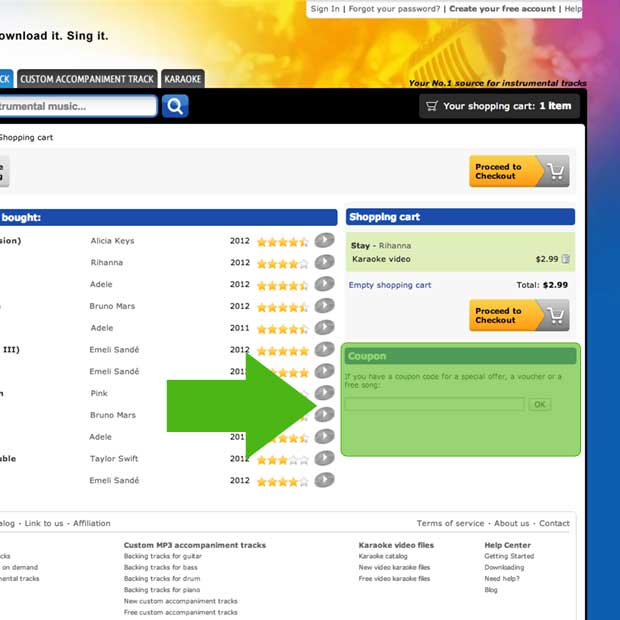Play preview for the Bruno Mars 2012 track
This screenshot has width=620, height=620.
pyautogui.click(x=324, y=306)
